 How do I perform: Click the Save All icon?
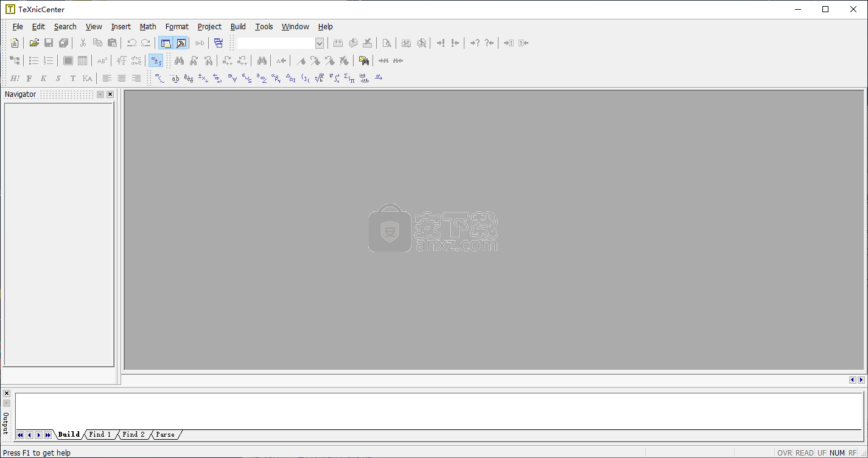(63, 43)
